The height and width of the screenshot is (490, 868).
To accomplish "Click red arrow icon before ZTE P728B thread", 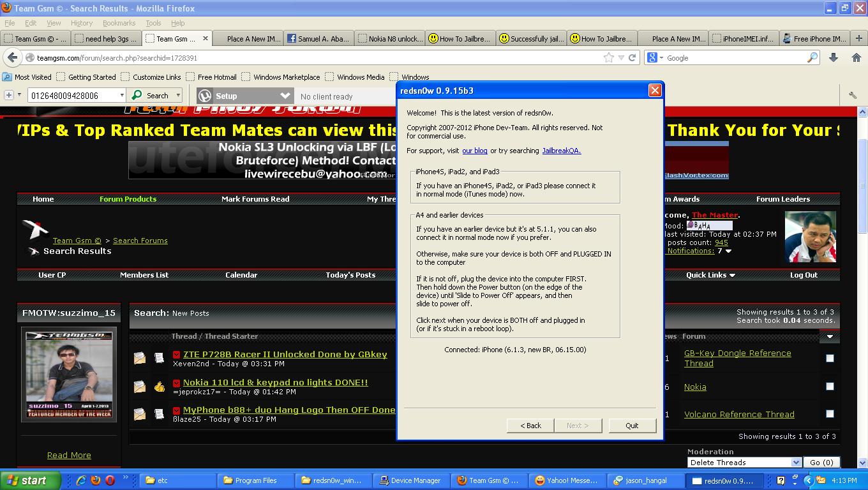I will pos(176,355).
